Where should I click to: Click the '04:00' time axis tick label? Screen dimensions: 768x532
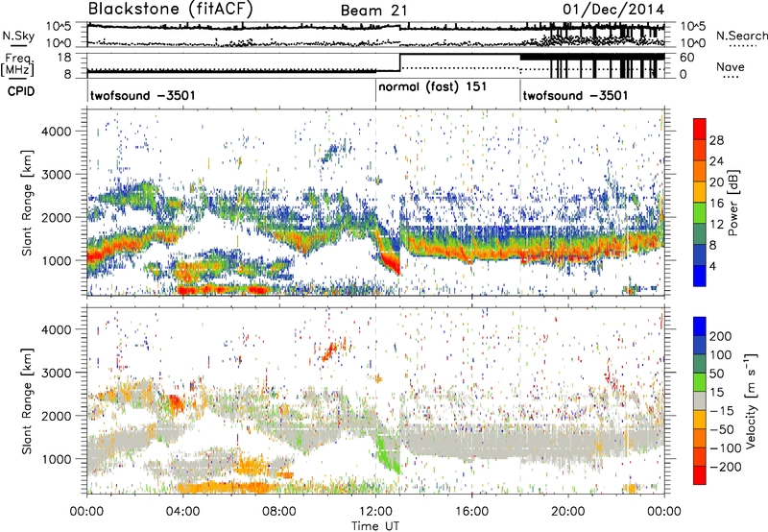tap(182, 512)
